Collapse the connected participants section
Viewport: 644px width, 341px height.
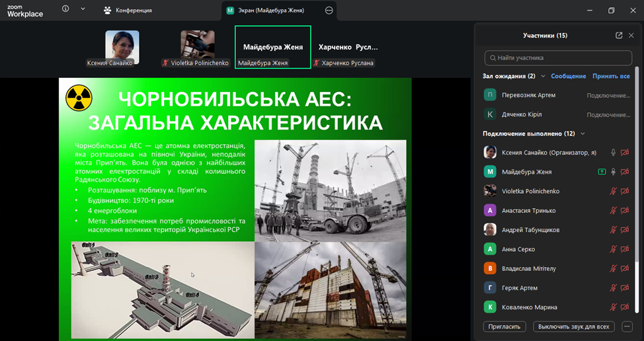[583, 133]
